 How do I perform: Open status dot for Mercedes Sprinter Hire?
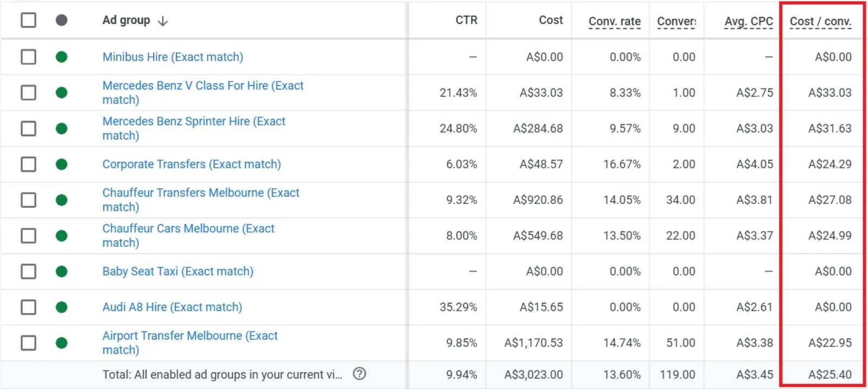coord(61,129)
